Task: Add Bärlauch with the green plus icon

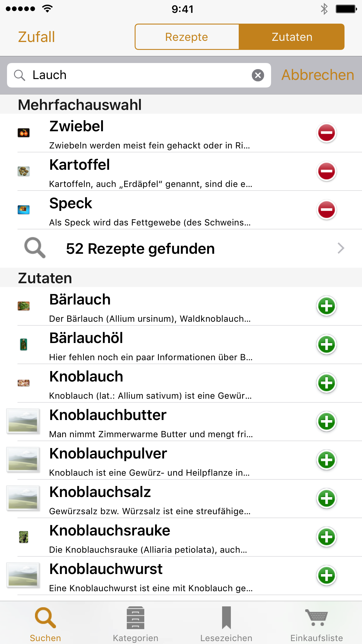Action: coord(326,306)
